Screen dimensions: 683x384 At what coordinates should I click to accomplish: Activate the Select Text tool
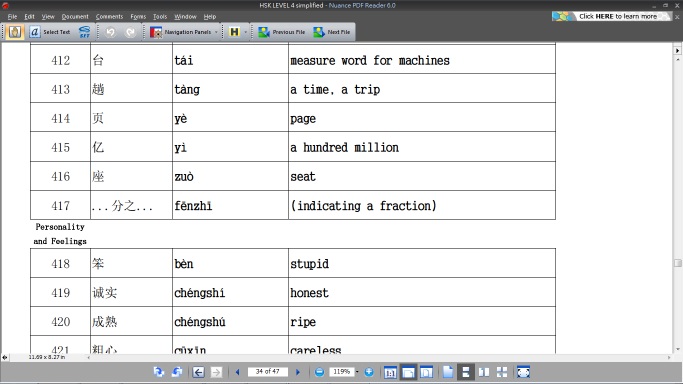pos(50,32)
